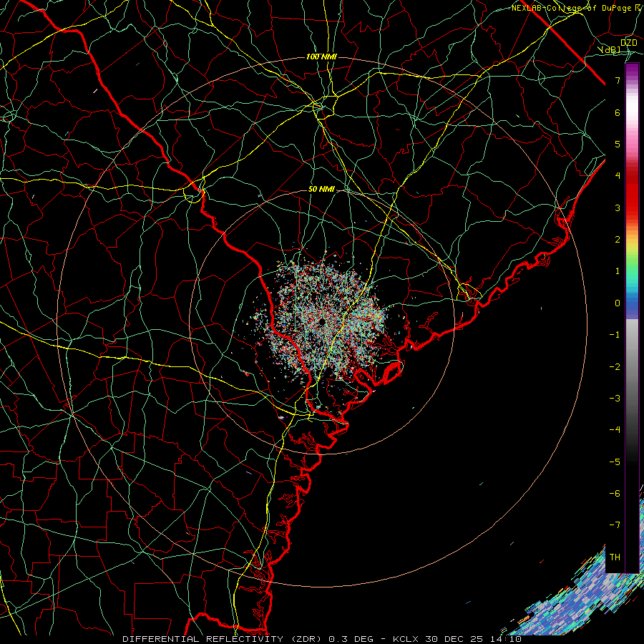This screenshot has height=644, width=644.
Task: Click the 1 tick label on color scale
Action: coord(618,271)
